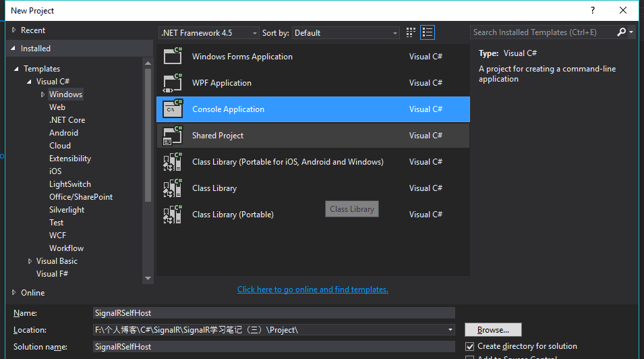Select the .NET Core template category

67,119
